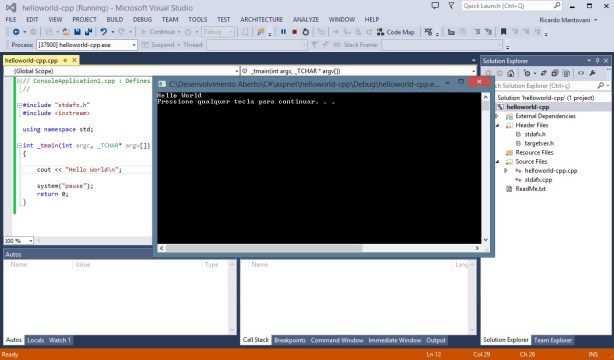This screenshot has width=614, height=360.
Task: Open the _tmain function member dropdown
Action: click(473, 71)
